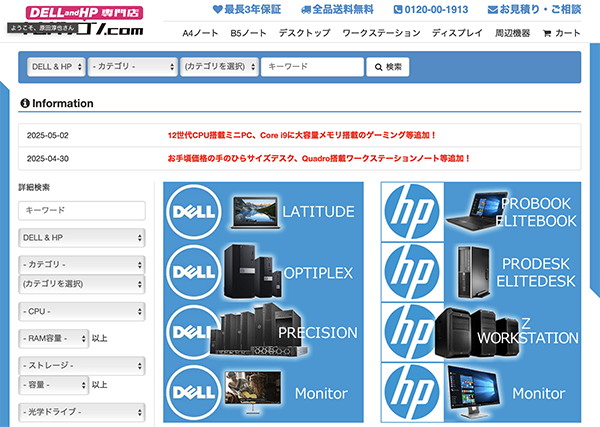Open the Dell monitor product image
600x427 pixels.
click(x=253, y=393)
